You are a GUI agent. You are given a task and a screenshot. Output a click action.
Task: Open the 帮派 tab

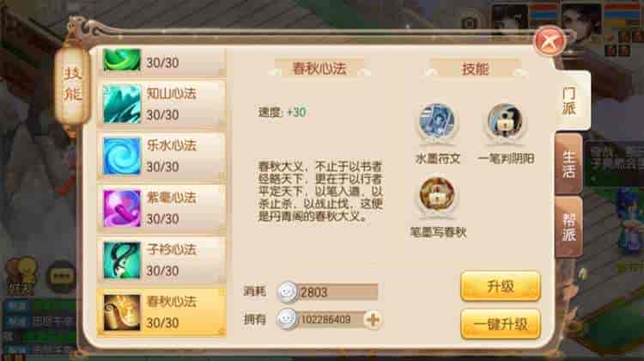coord(568,227)
